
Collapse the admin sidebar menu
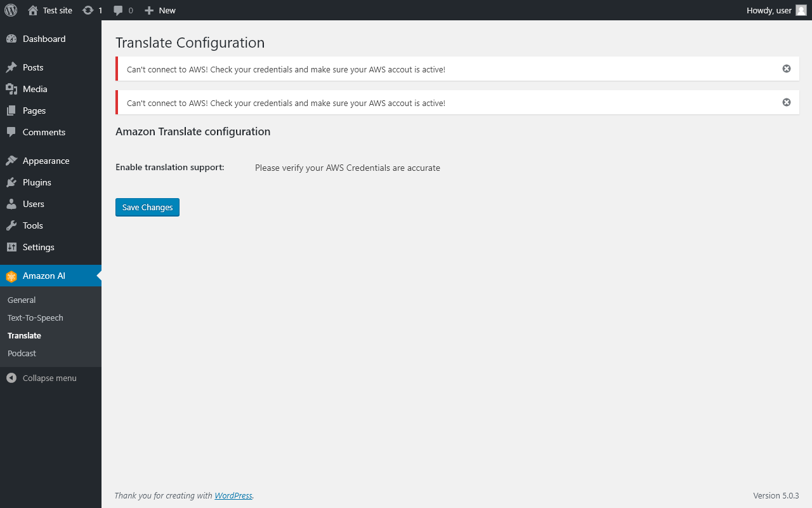42,378
